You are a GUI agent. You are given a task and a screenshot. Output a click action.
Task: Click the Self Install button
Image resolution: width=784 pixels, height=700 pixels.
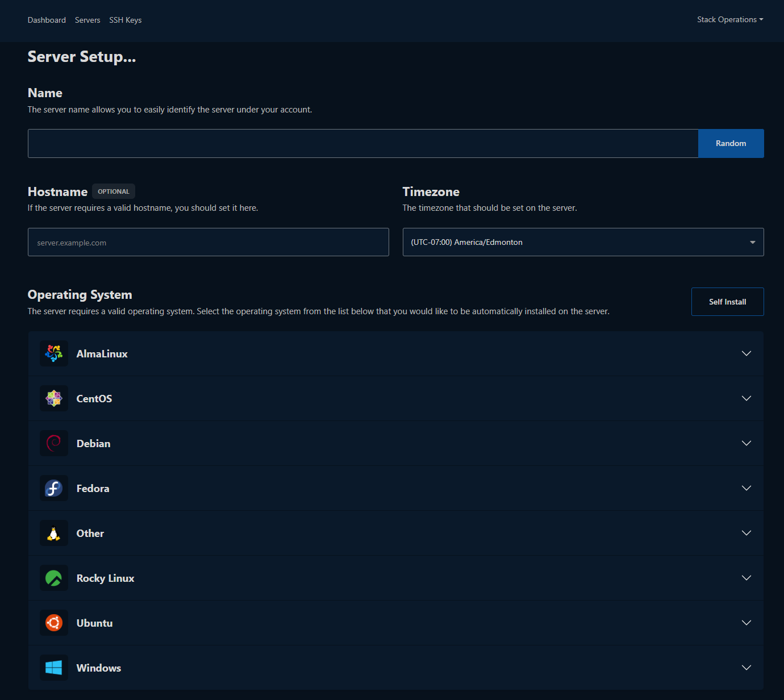click(x=727, y=302)
